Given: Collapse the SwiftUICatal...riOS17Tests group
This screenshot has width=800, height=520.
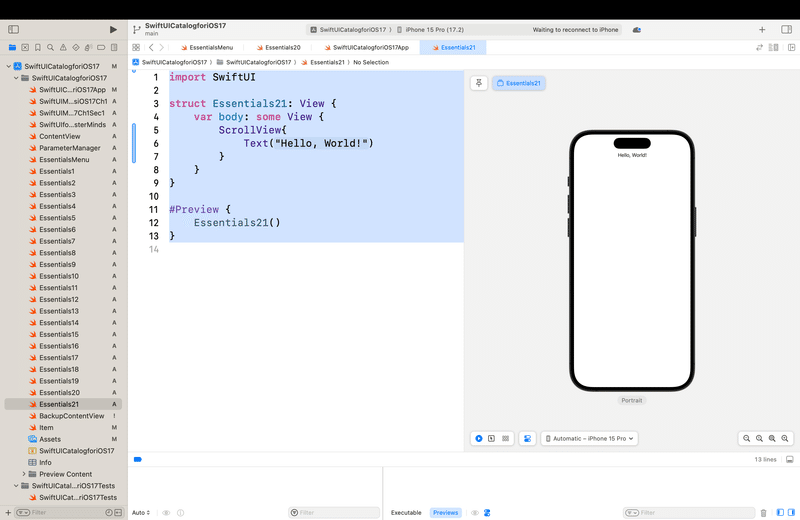Looking at the screenshot, I should pos(16,486).
